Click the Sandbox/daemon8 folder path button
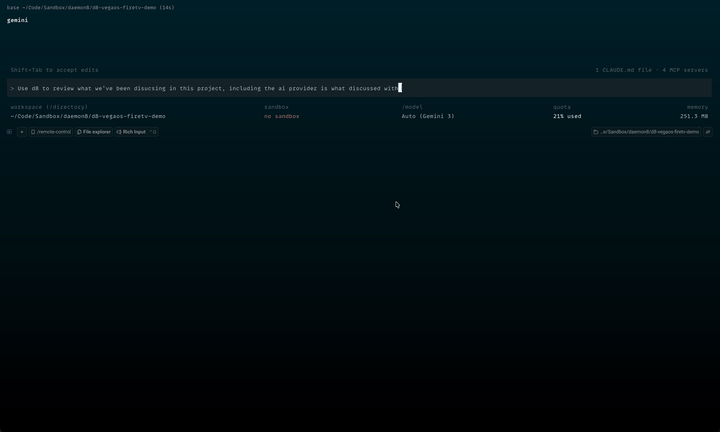This screenshot has height=432, width=720. pyautogui.click(x=646, y=132)
